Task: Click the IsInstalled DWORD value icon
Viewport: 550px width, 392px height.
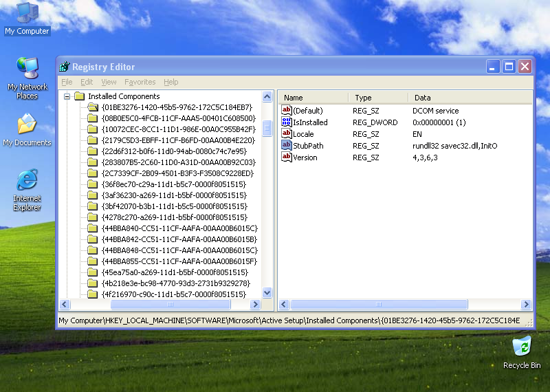Action: point(287,122)
